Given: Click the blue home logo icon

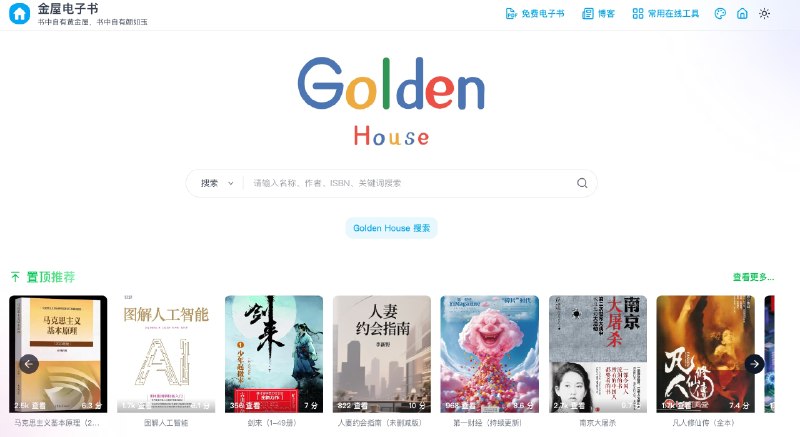Looking at the screenshot, I should 19,14.
